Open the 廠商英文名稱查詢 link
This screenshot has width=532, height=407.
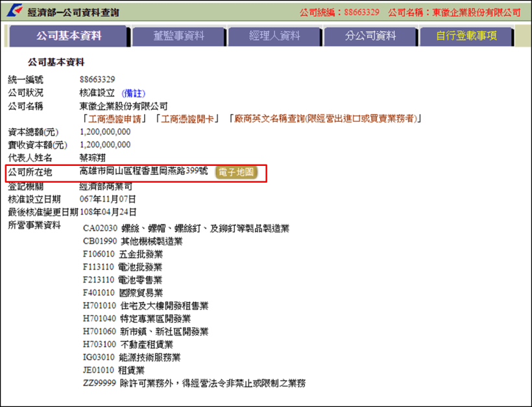click(326, 119)
